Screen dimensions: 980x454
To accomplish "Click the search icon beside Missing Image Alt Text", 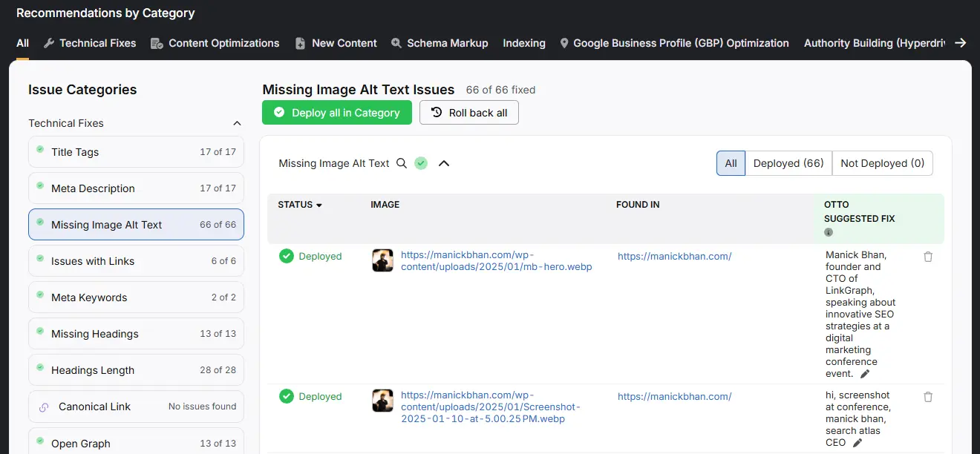I will coord(402,163).
